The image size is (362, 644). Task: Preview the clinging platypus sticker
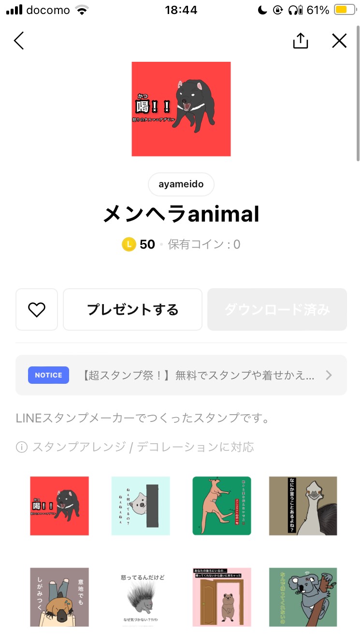coord(59,597)
